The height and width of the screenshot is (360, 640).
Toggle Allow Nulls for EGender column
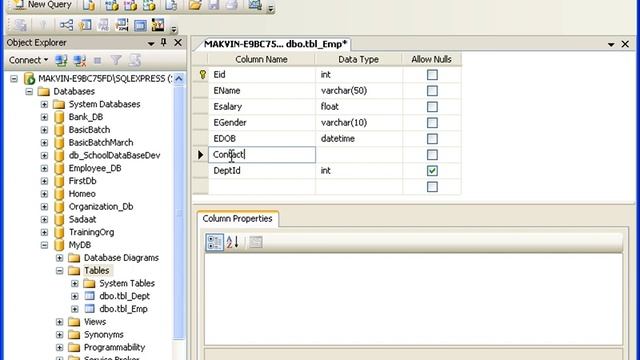click(x=432, y=123)
